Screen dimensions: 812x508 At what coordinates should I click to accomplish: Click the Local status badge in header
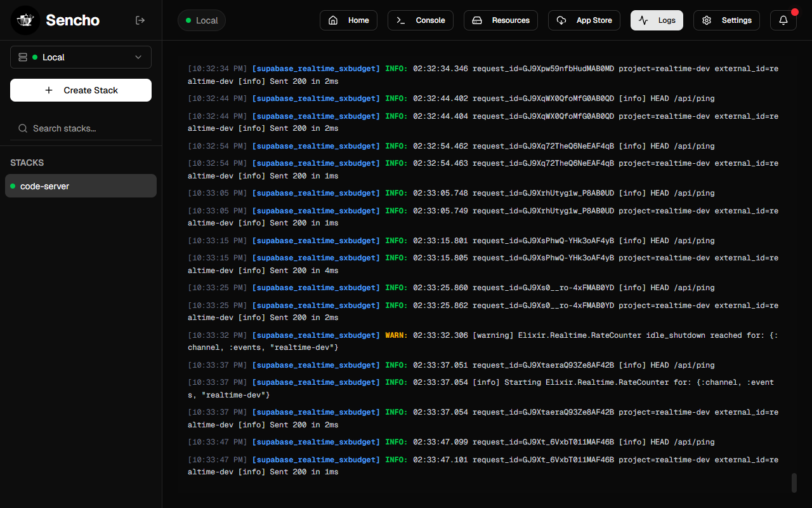[x=202, y=20]
